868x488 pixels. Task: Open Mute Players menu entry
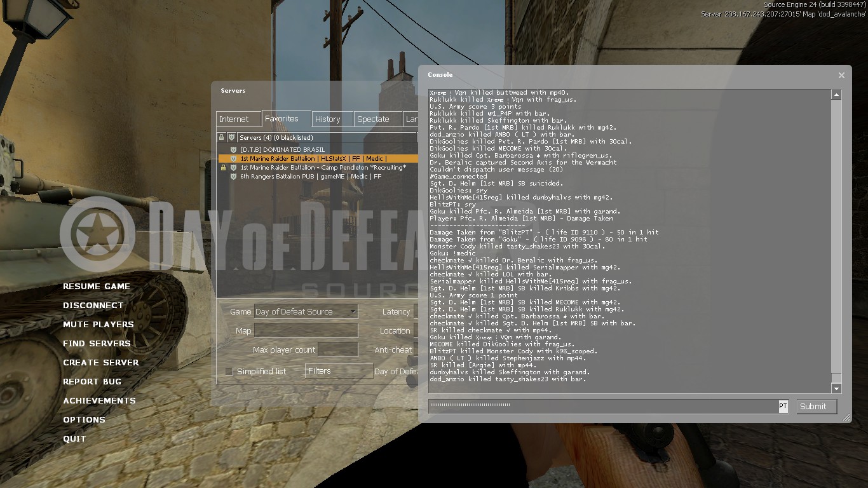(x=98, y=325)
